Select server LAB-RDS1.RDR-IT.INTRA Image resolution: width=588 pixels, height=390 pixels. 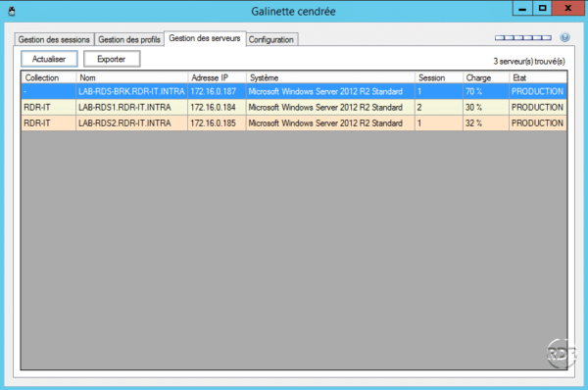[131, 107]
